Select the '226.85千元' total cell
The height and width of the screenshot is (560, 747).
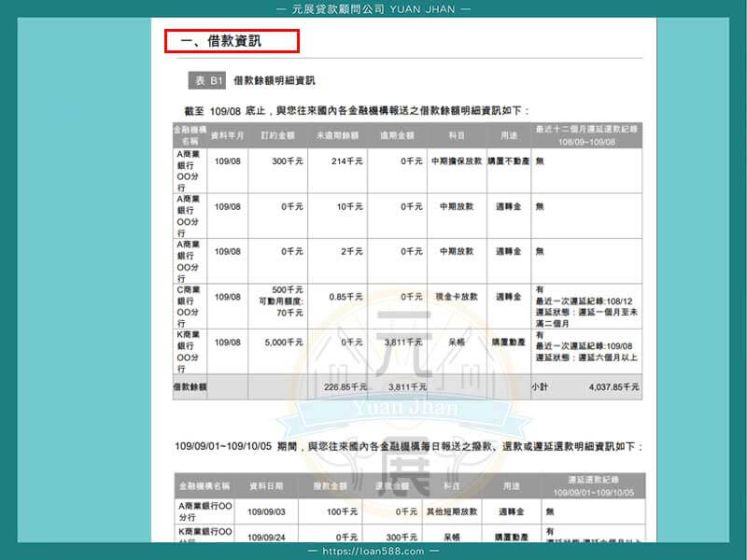(x=345, y=387)
